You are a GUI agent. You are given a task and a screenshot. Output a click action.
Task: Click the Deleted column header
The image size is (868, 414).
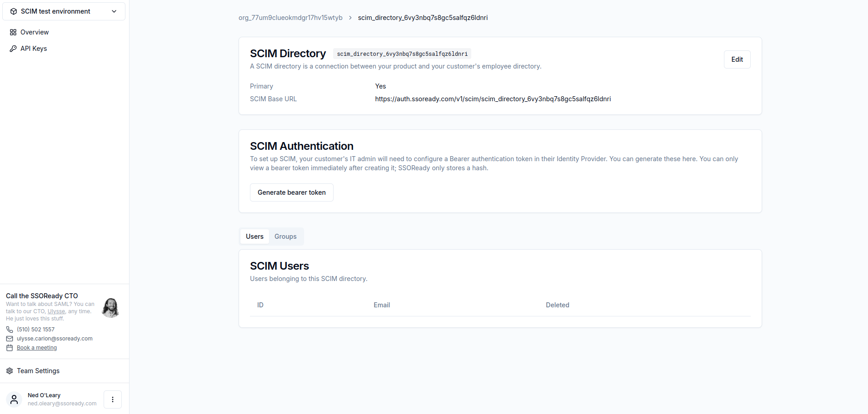558,305
